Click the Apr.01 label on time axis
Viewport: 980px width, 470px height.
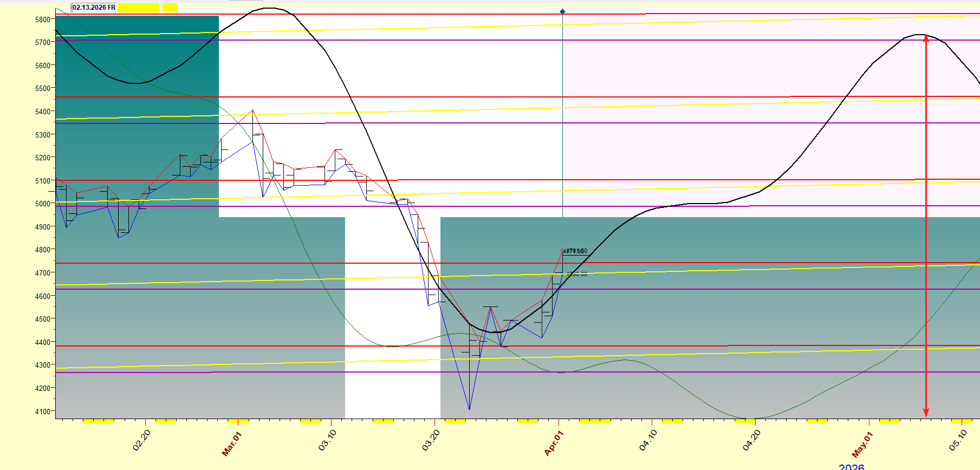coord(554,443)
